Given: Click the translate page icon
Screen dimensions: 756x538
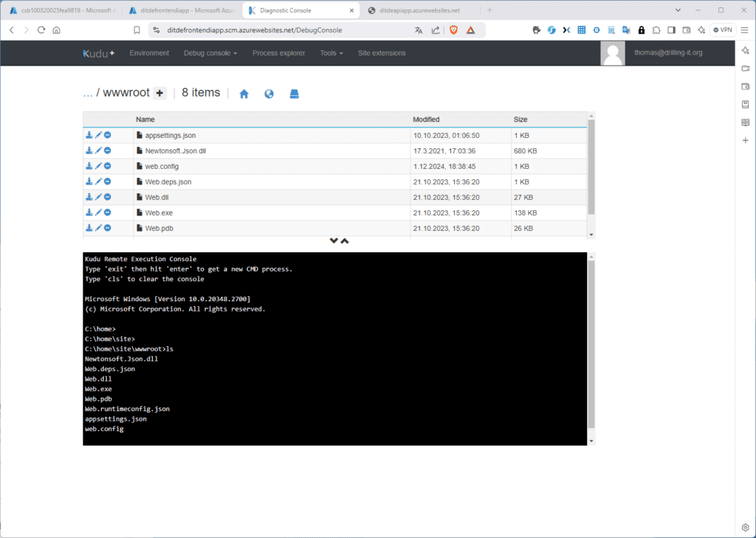Looking at the screenshot, I should pos(419,30).
